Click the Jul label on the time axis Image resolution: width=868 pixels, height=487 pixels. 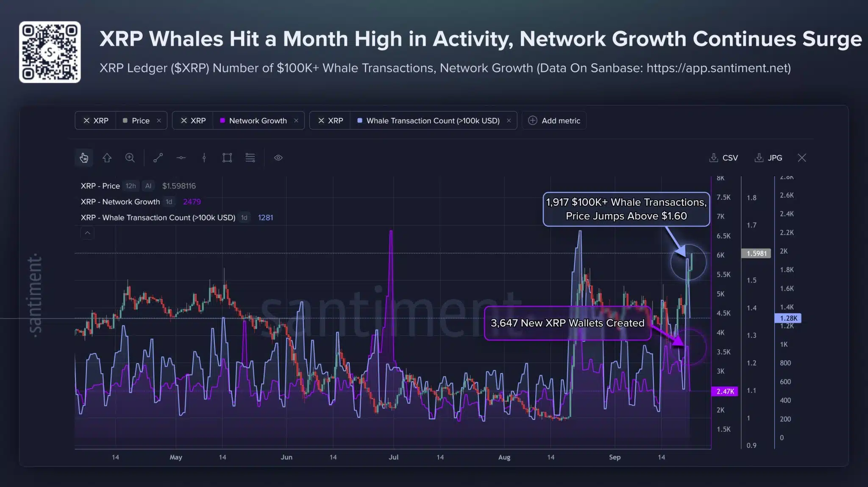click(394, 457)
